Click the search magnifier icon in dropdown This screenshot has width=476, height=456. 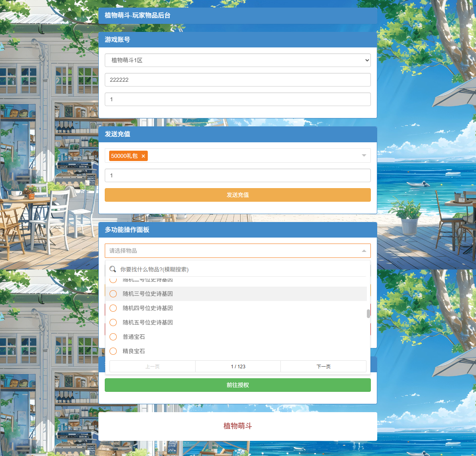[113, 269]
